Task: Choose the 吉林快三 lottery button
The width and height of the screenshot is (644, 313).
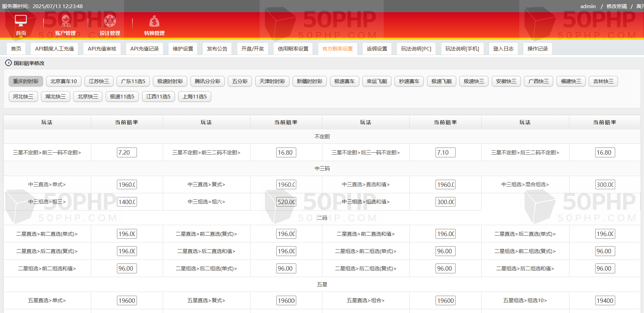Action: pos(603,81)
